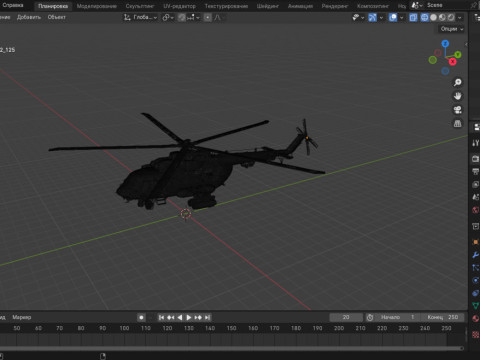The height and width of the screenshot is (360, 480).
Task: Toggle auto keying record button
Action: tap(141, 317)
